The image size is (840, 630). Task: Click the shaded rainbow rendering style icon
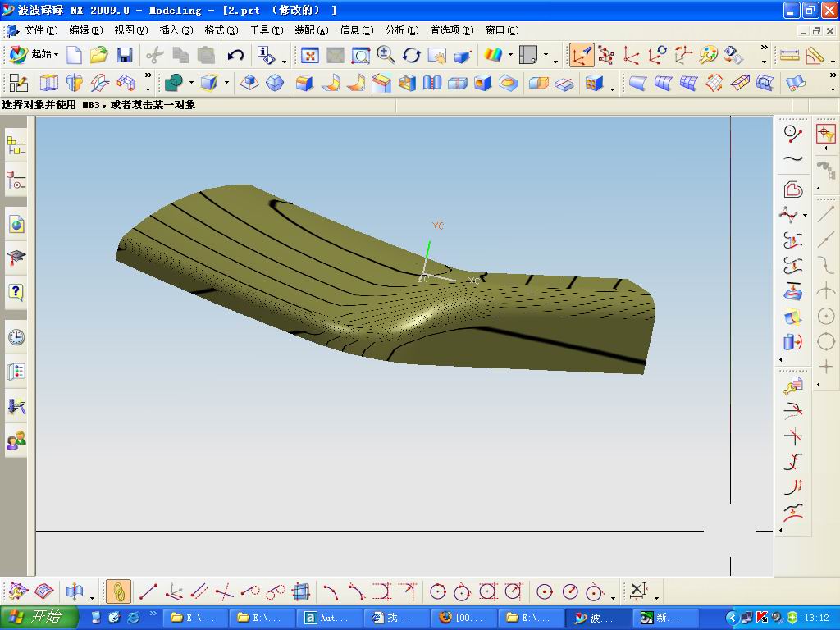coord(493,55)
